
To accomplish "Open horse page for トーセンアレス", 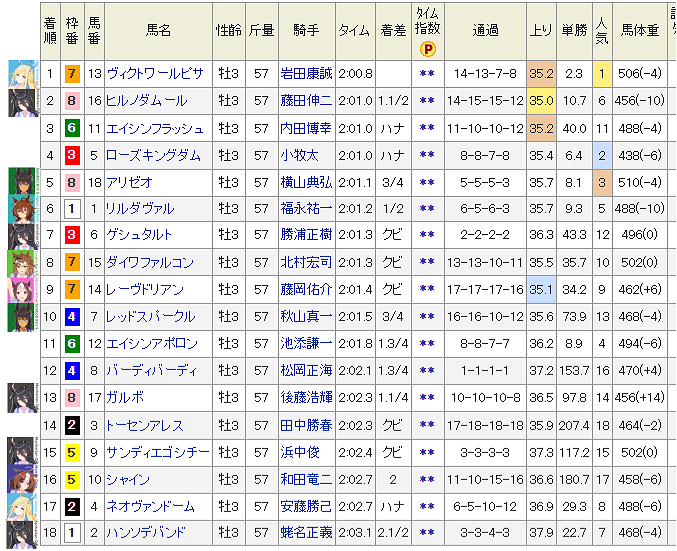I will (145, 426).
